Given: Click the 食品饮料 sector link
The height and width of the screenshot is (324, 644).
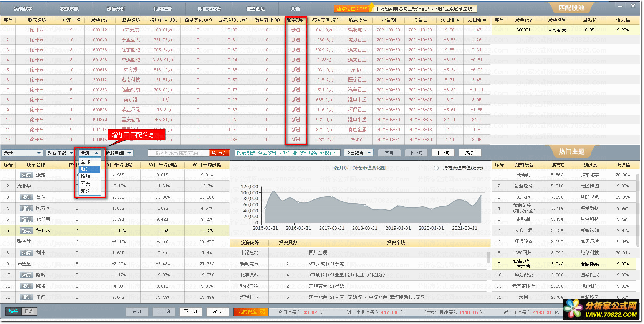Looking at the screenshot, I should (267, 153).
